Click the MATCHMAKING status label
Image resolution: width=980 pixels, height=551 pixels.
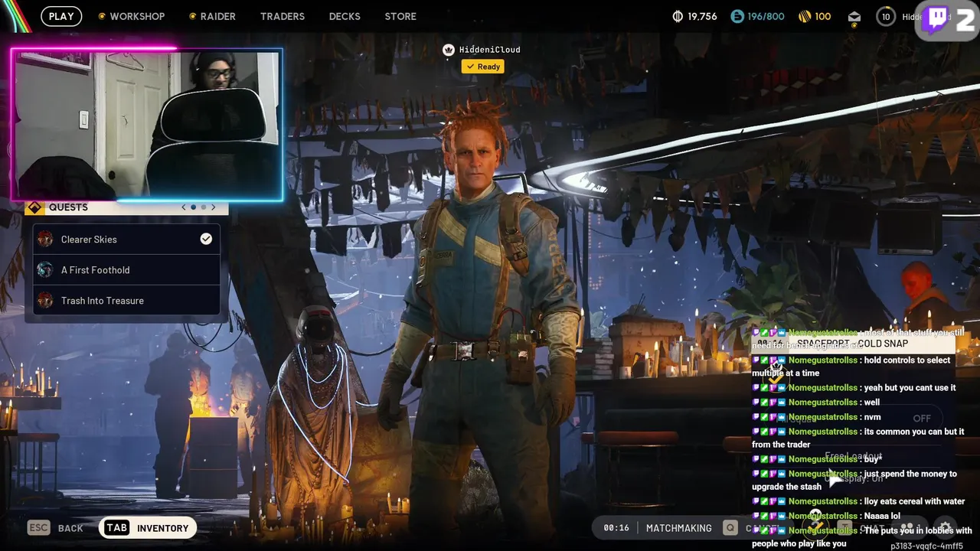pyautogui.click(x=679, y=528)
